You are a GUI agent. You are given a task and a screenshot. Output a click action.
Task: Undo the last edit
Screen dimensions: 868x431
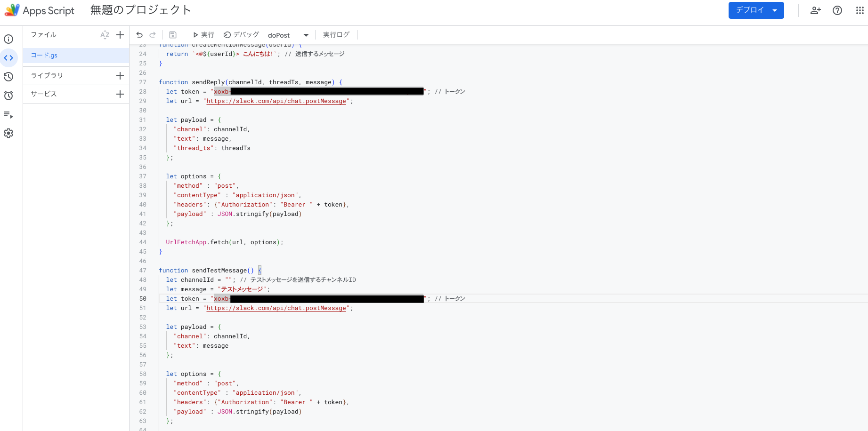coord(139,34)
